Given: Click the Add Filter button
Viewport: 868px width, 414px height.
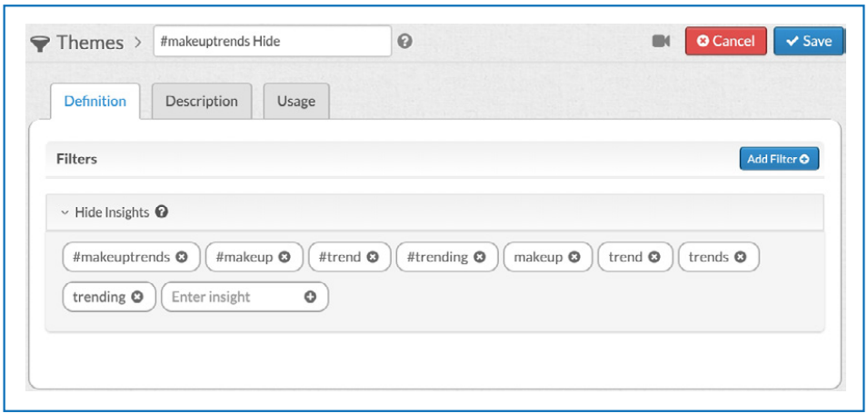Looking at the screenshot, I should coord(779,159).
